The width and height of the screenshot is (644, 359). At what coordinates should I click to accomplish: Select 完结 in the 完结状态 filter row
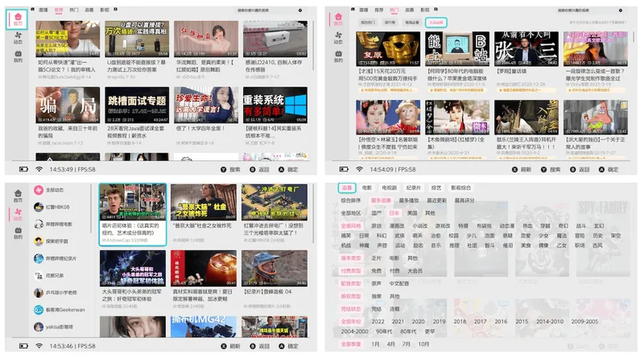[x=376, y=309]
